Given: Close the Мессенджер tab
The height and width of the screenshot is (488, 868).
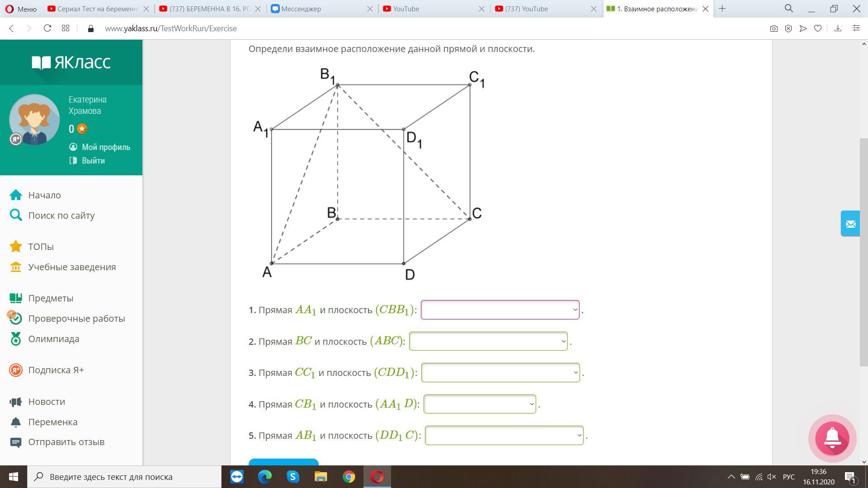Looking at the screenshot, I should tap(369, 9).
